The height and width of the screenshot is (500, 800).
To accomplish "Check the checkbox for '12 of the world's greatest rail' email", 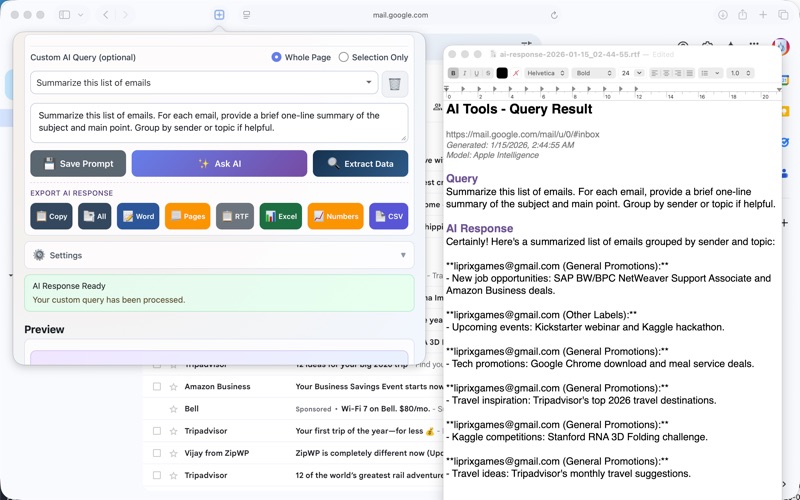I will pos(157,475).
